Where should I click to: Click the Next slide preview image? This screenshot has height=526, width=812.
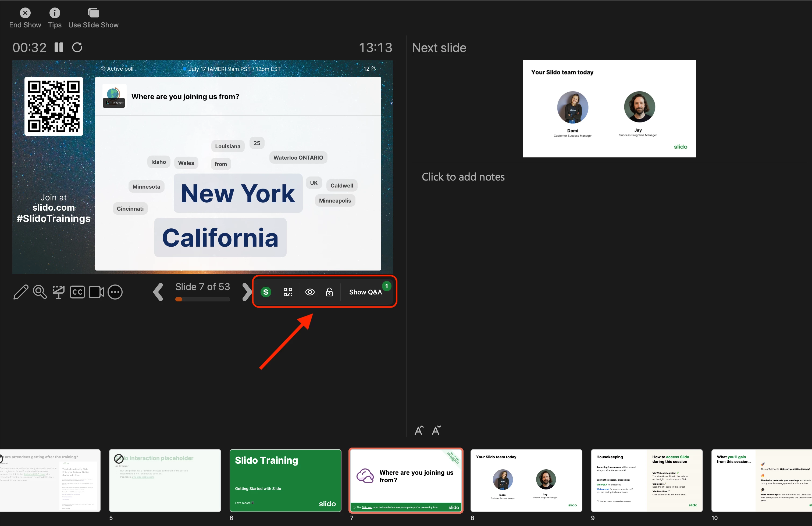609,109
